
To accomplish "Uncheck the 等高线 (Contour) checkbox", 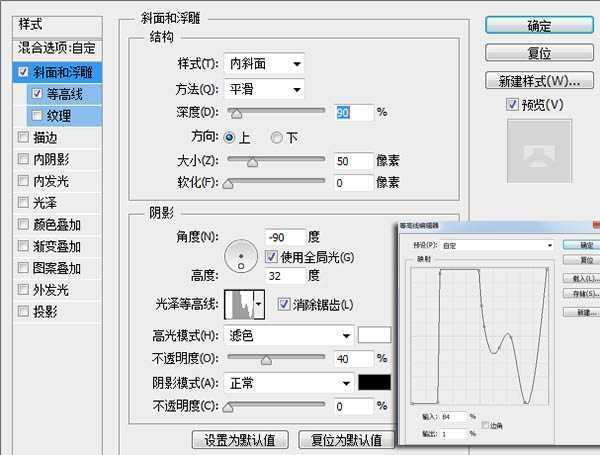I will pos(38,94).
